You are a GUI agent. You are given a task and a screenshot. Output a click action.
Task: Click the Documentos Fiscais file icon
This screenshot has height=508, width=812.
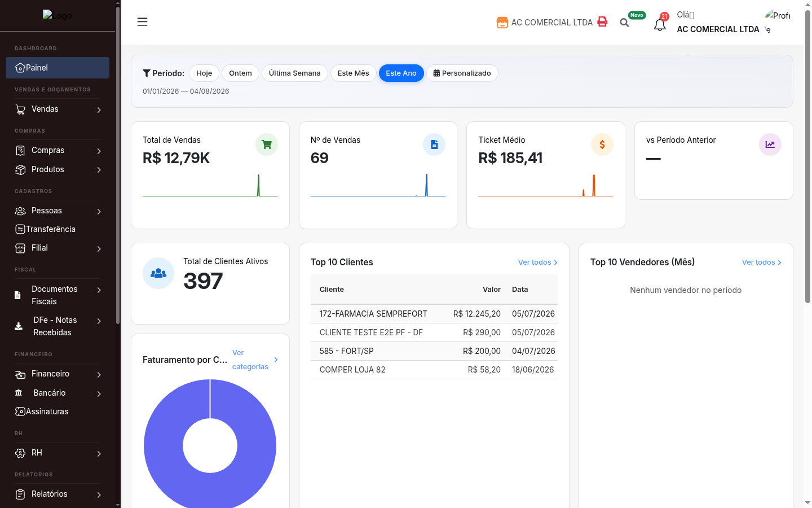pos(17,295)
